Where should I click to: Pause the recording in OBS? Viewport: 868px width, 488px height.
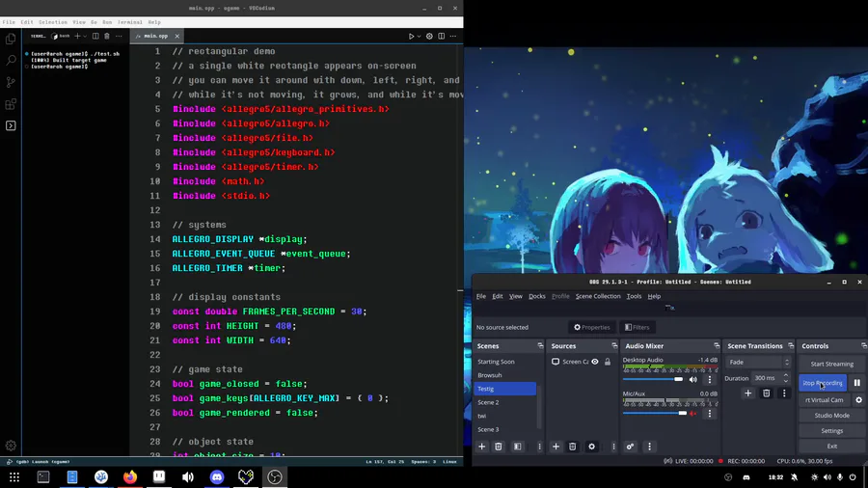(857, 383)
